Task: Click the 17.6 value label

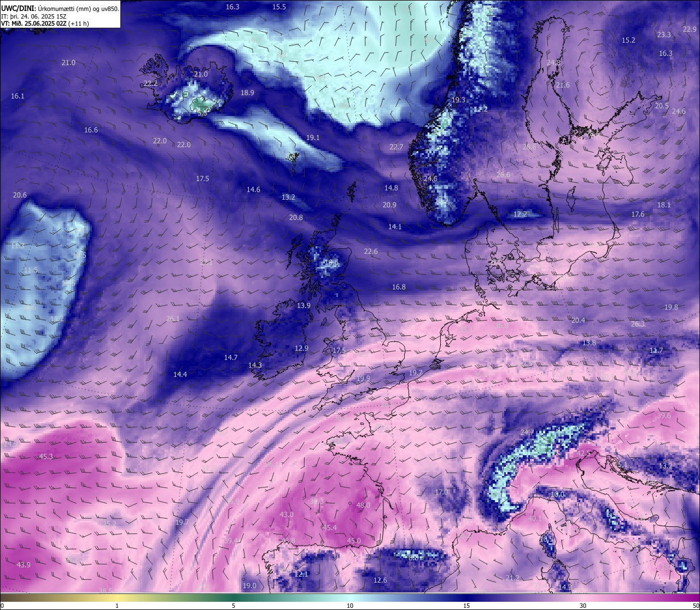Action: (638, 214)
